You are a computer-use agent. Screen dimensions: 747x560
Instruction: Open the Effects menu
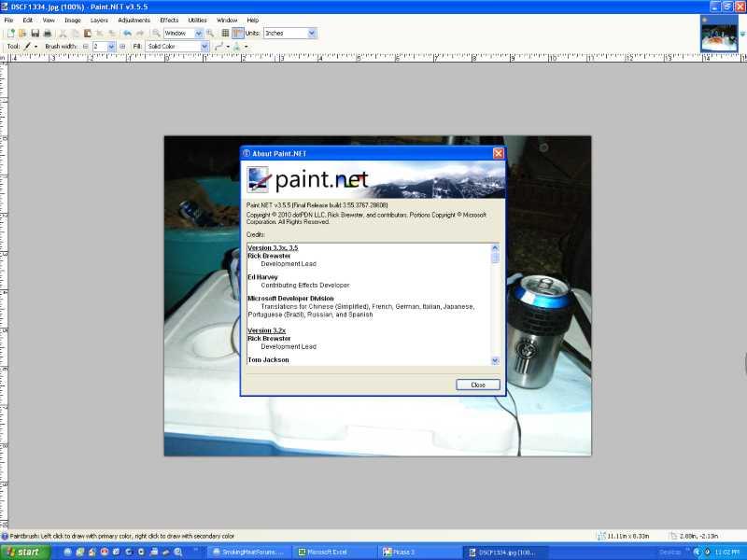169,20
